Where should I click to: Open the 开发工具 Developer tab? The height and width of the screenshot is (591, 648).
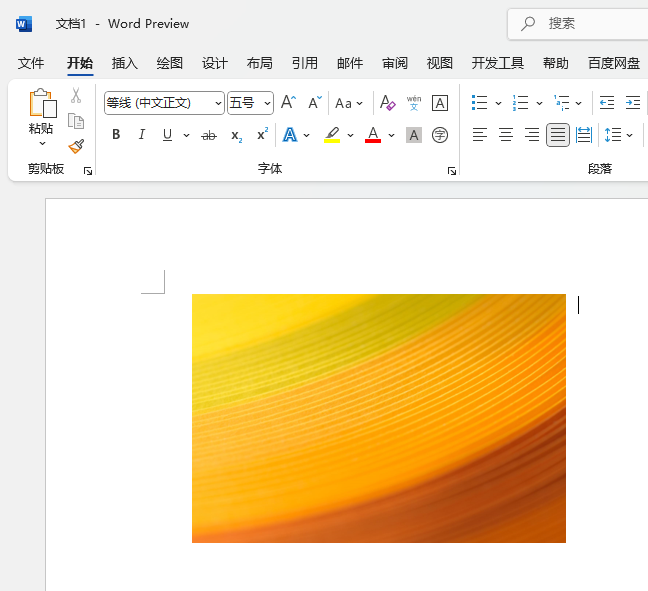(x=498, y=63)
